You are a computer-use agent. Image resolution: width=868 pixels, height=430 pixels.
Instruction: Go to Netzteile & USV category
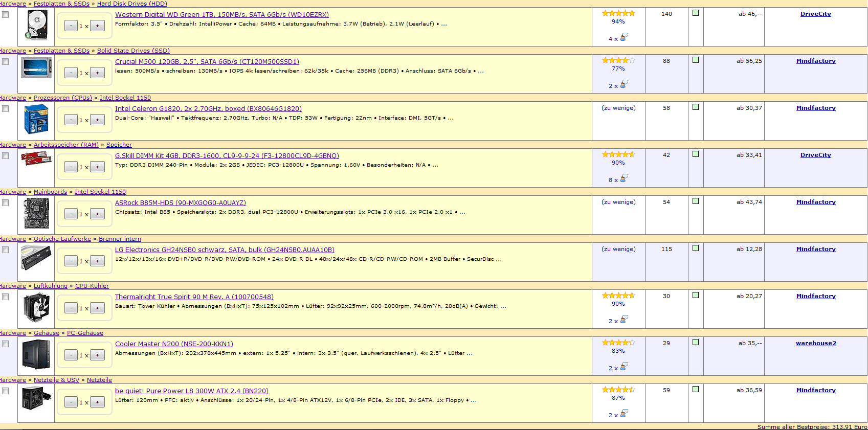[x=56, y=380]
